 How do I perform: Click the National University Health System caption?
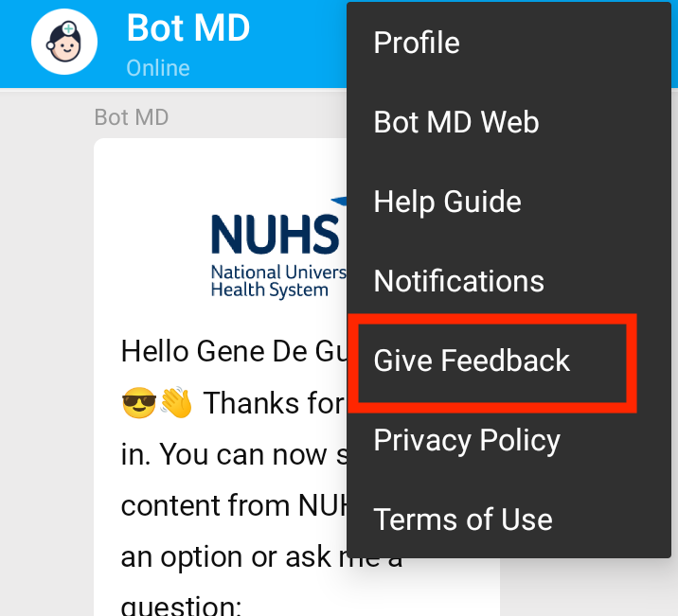point(278,281)
